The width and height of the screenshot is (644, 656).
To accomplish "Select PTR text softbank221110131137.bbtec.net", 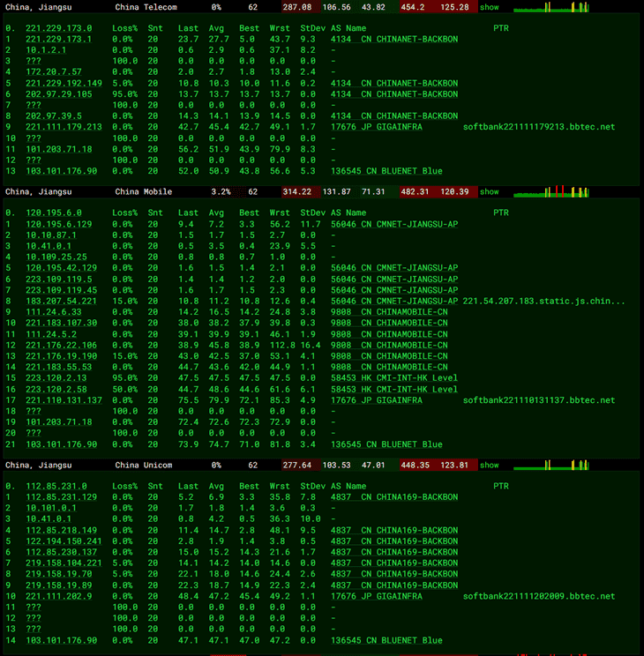I will (x=539, y=400).
